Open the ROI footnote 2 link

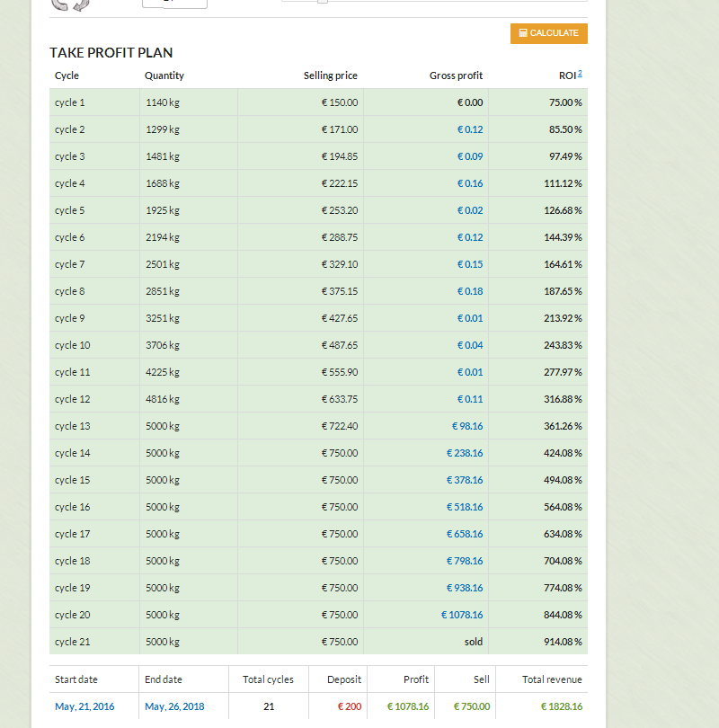pos(580,74)
